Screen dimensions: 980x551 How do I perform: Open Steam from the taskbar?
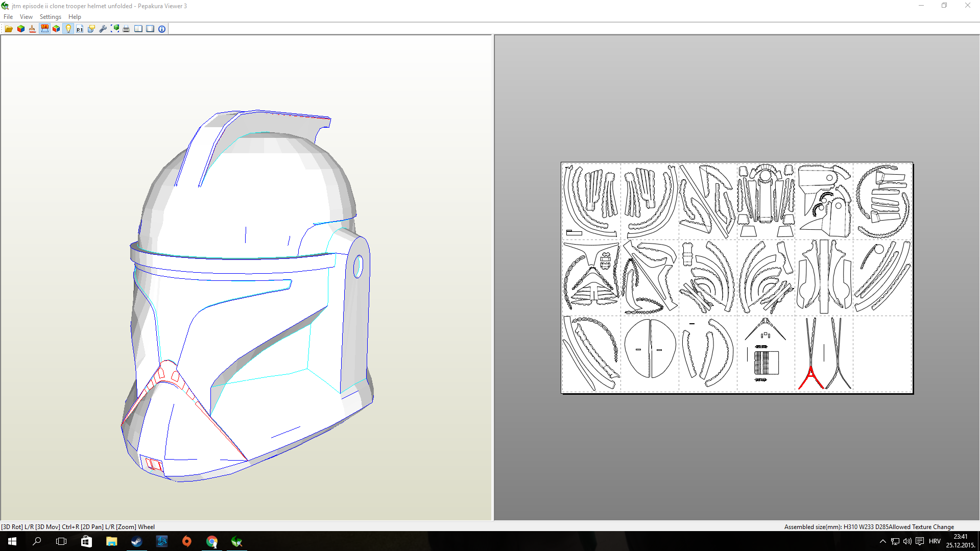tap(136, 541)
